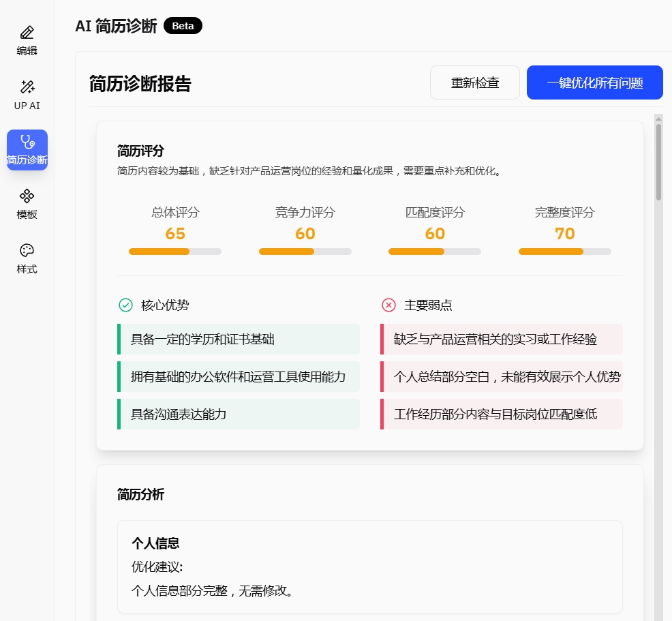Click the 完整度评分 progress bar
Viewport: 672px width, 621px height.
click(x=564, y=252)
